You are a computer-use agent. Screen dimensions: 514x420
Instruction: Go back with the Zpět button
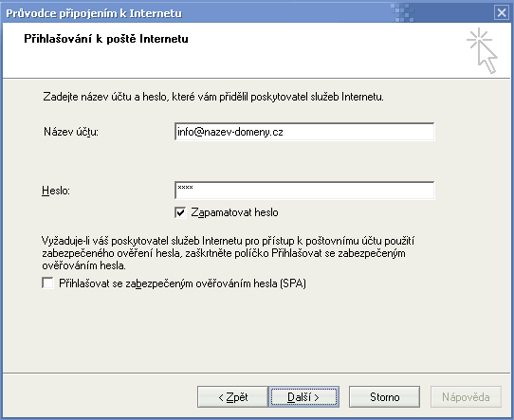[x=232, y=397]
